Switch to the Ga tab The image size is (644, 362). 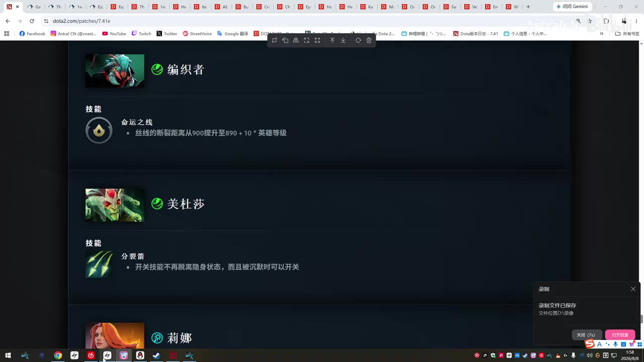coord(34,7)
